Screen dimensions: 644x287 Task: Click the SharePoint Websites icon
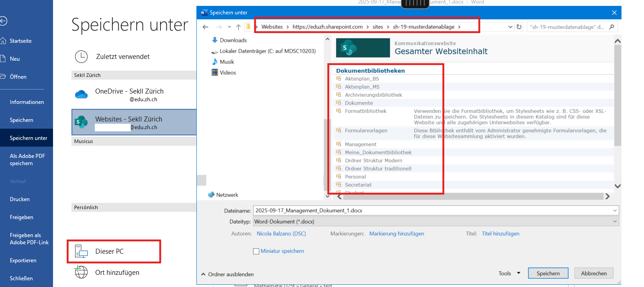point(81,121)
